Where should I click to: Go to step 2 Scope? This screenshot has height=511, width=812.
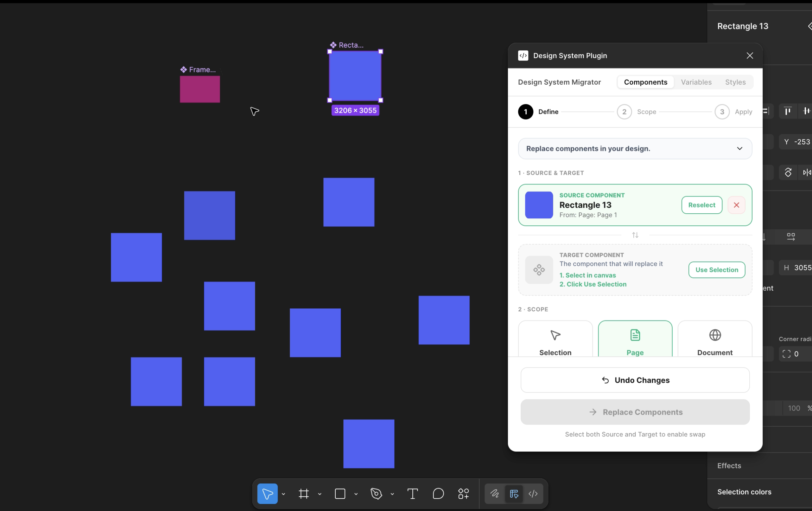pos(636,112)
